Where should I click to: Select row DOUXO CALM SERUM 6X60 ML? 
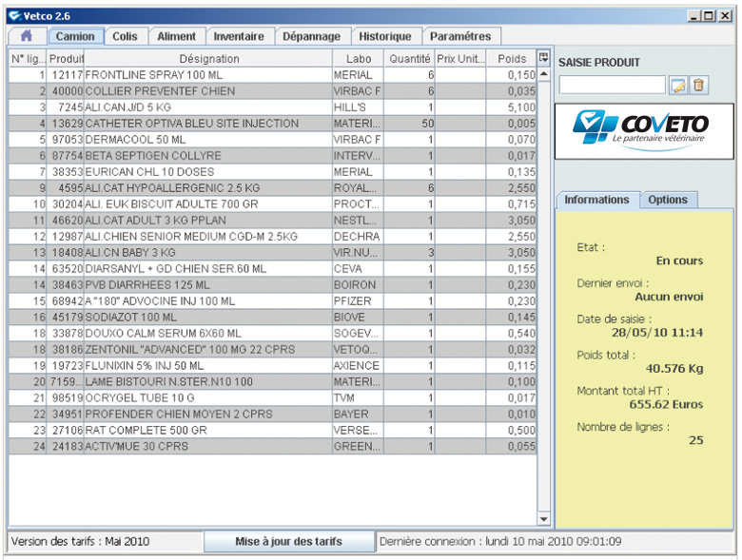[273, 334]
